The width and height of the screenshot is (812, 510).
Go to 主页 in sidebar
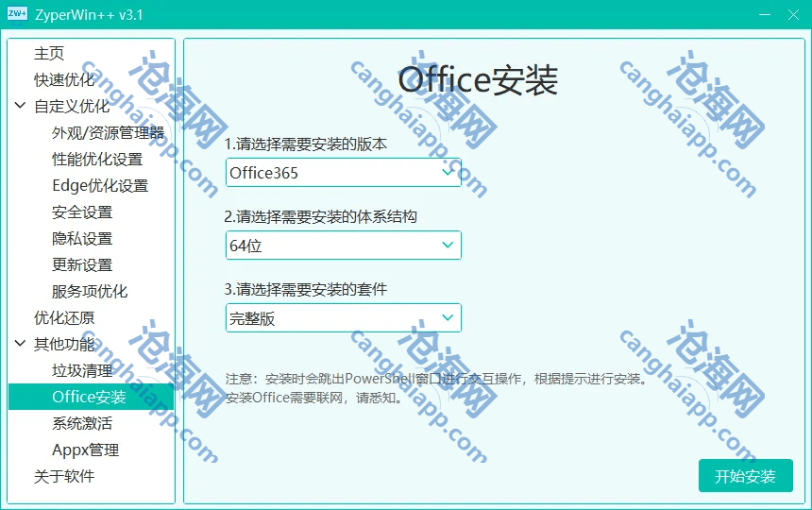coord(49,54)
